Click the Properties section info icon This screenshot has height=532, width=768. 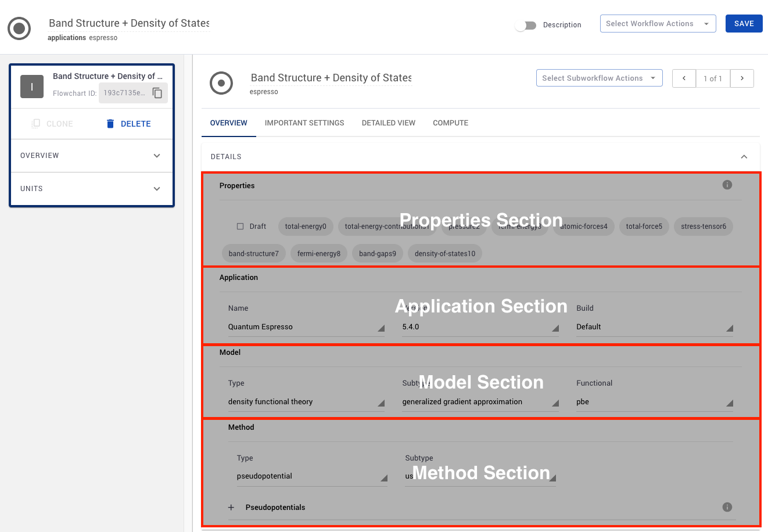727,185
